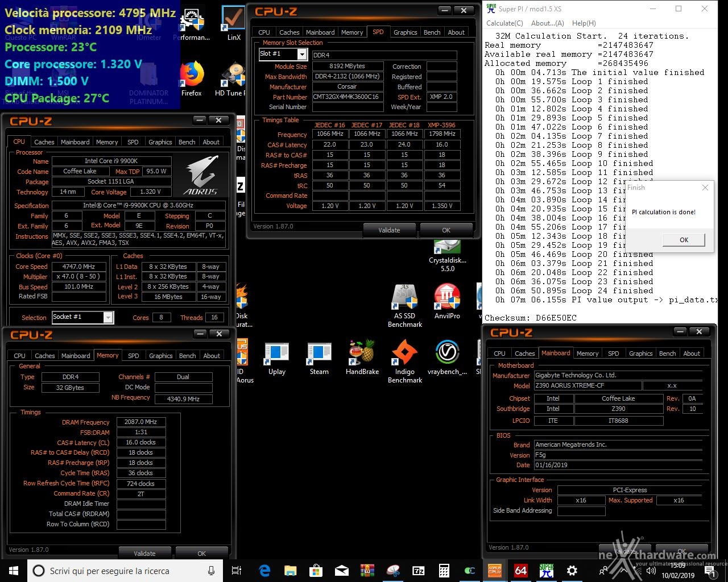Viewport: 728px width, 582px height.
Task: Click the XMP-3596 column header
Action: click(441, 125)
